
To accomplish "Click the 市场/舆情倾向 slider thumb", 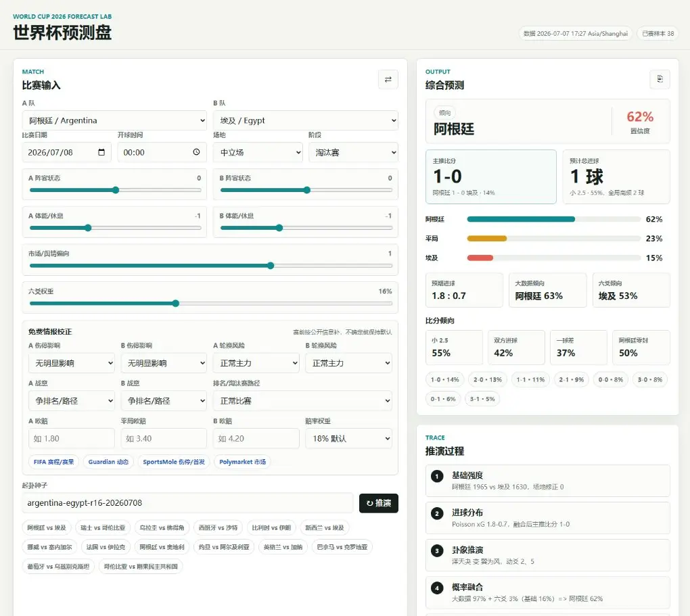I will 271,265.
